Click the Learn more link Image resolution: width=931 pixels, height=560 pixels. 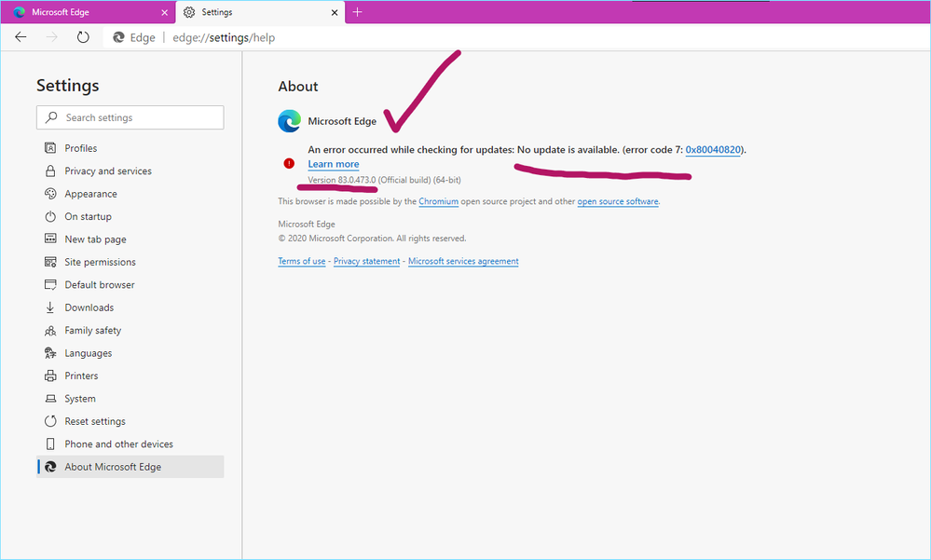pyautogui.click(x=333, y=164)
